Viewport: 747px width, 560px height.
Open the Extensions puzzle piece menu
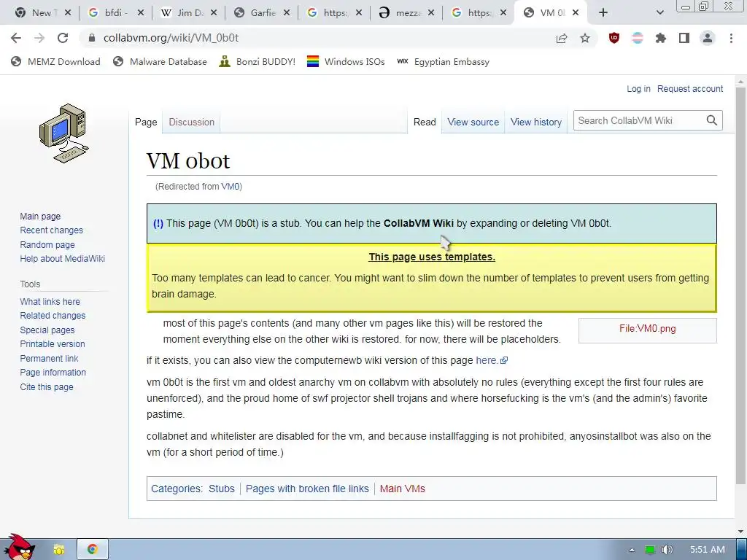coord(661,38)
